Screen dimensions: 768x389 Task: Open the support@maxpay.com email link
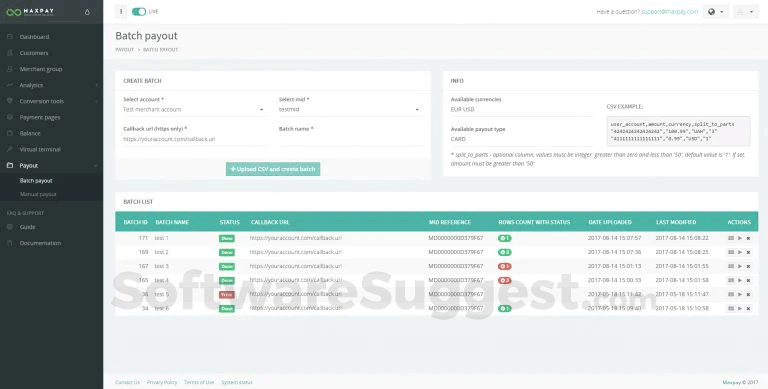(x=670, y=12)
